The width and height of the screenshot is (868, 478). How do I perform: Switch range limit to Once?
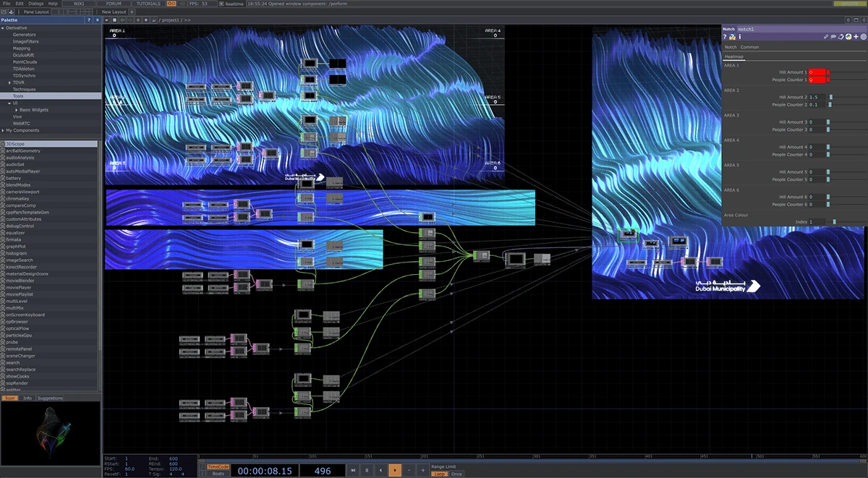(457, 474)
